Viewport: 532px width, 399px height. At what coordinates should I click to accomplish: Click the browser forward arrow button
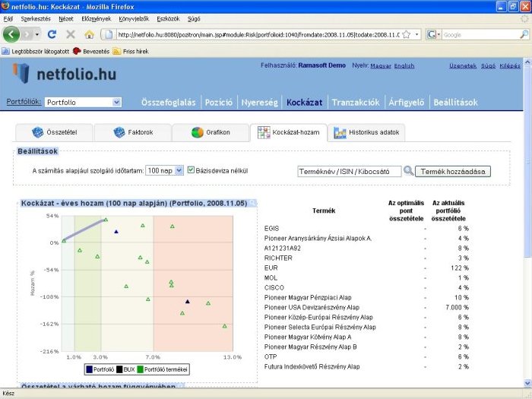coord(27,34)
